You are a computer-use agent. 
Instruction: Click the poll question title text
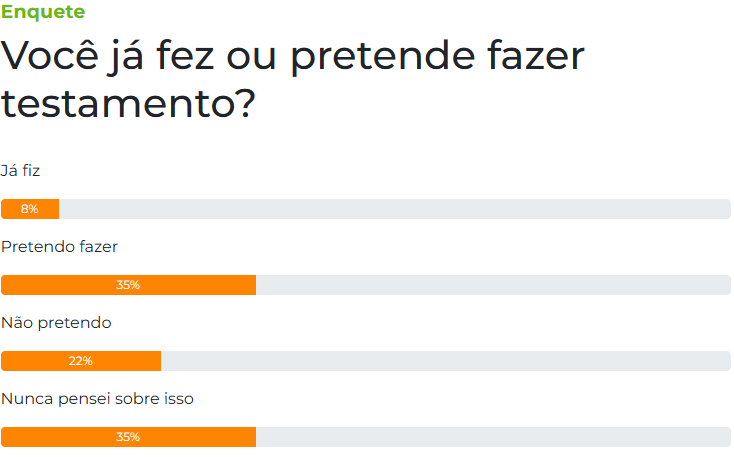click(292, 58)
